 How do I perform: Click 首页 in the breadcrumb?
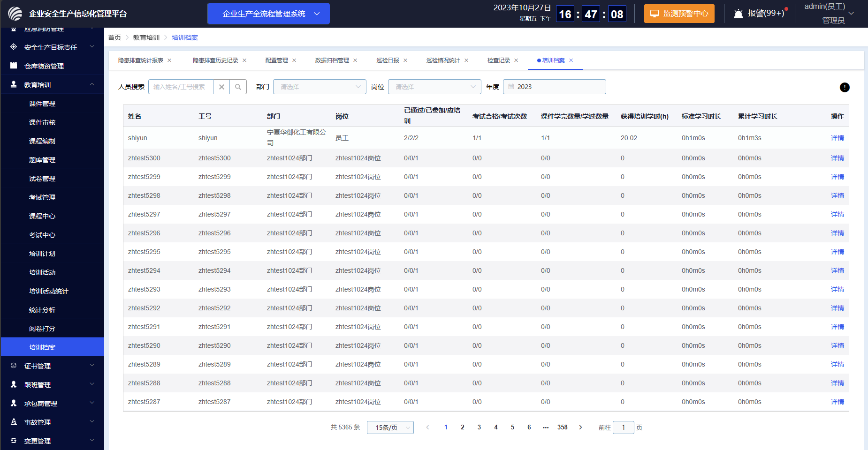tap(114, 37)
